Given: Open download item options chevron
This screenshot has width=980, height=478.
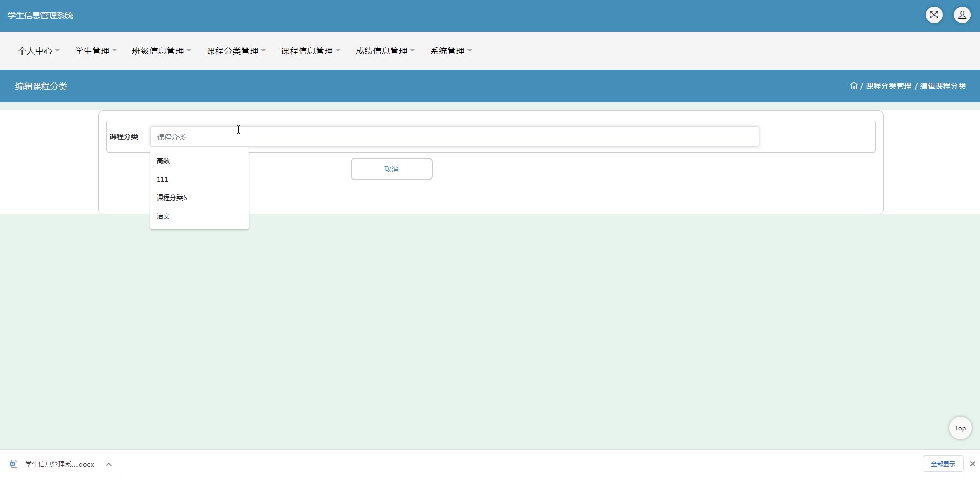Looking at the screenshot, I should click(x=109, y=464).
